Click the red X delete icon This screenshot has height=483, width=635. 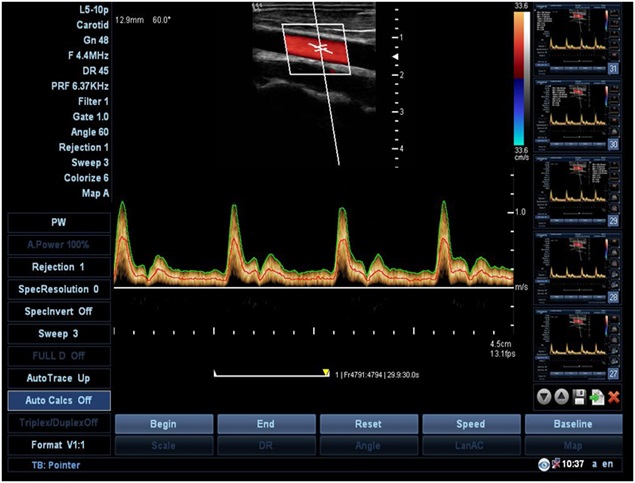(x=614, y=397)
